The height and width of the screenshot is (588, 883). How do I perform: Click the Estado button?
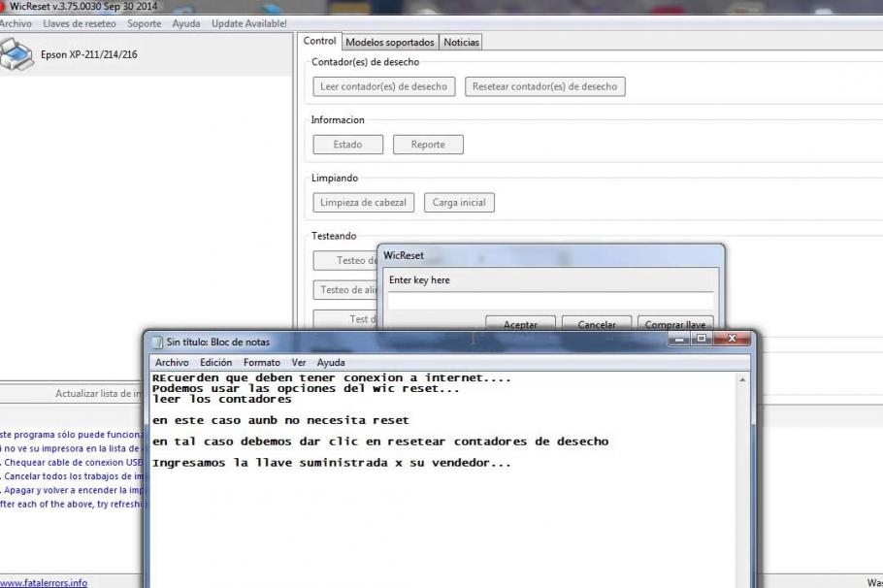[x=348, y=145]
